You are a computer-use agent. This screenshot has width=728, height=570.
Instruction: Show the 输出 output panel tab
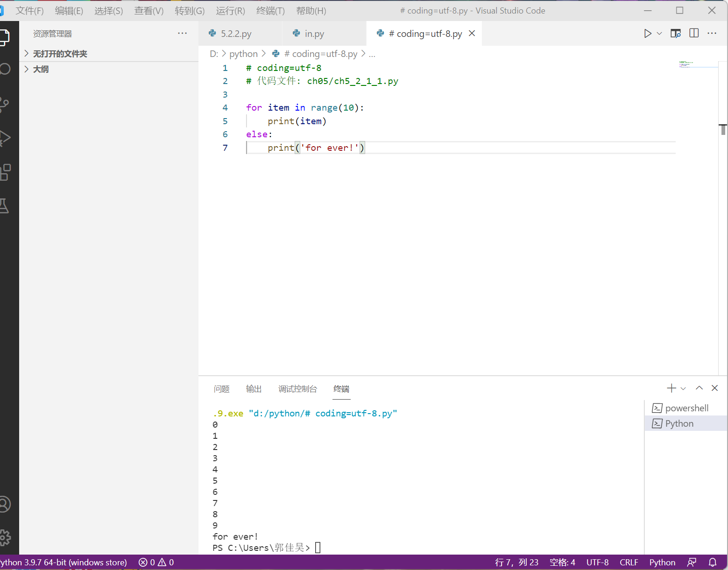[x=254, y=389]
